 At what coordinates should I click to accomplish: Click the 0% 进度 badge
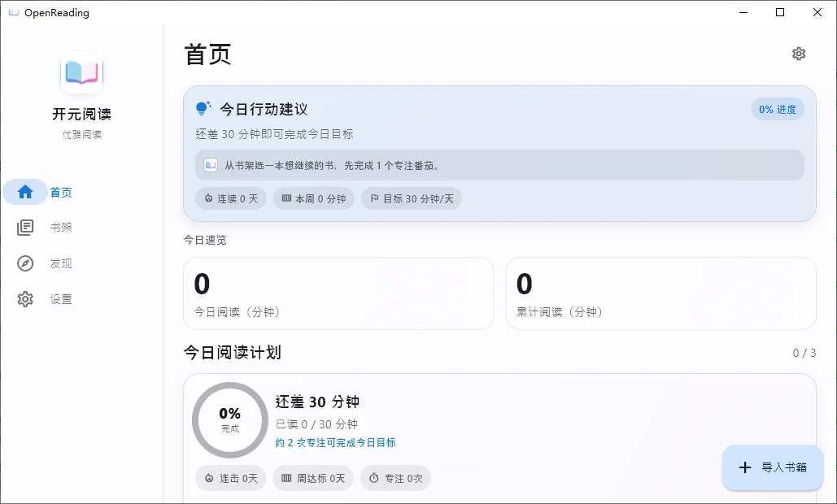[778, 109]
